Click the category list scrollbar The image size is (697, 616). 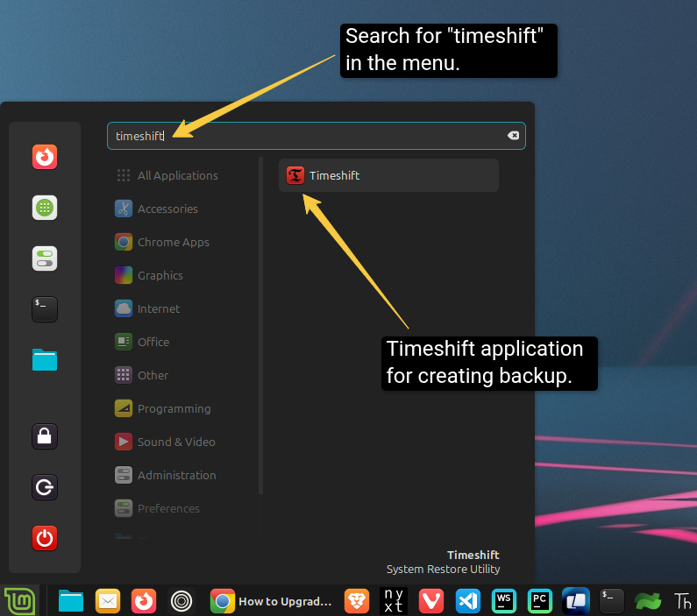260,325
